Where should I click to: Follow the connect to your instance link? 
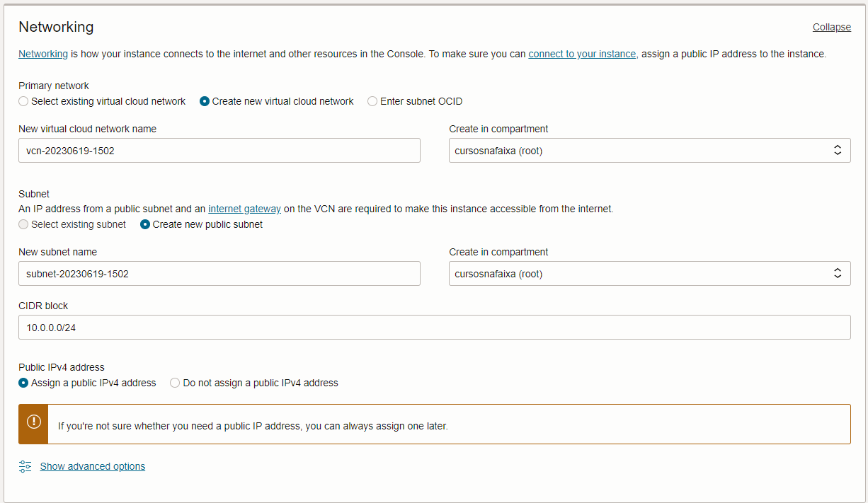pyautogui.click(x=583, y=54)
